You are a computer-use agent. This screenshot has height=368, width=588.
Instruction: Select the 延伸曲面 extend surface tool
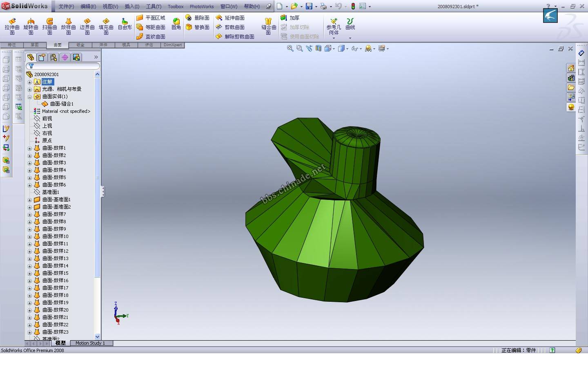pyautogui.click(x=230, y=18)
